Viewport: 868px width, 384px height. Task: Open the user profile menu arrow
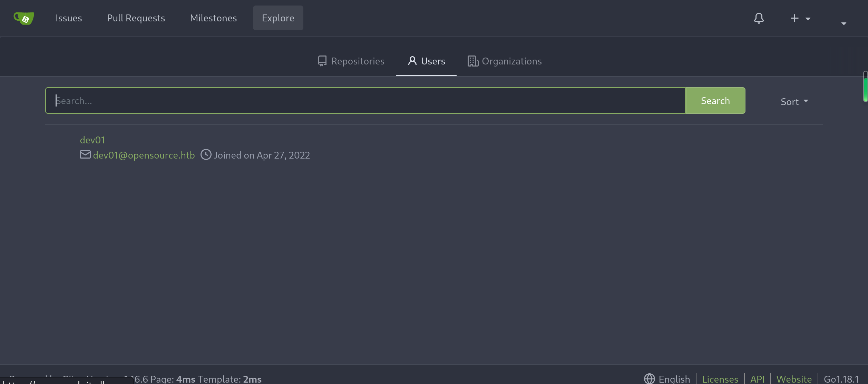843,23
